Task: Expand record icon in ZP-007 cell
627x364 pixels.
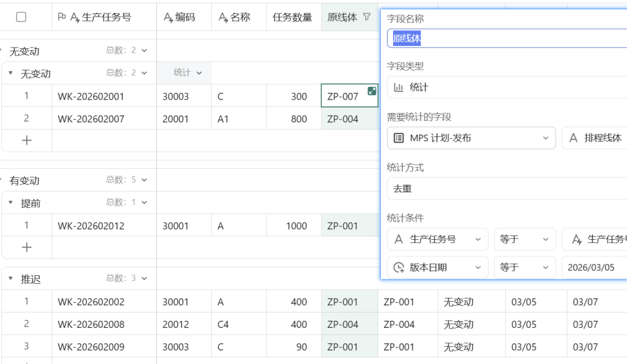Action: click(x=372, y=91)
